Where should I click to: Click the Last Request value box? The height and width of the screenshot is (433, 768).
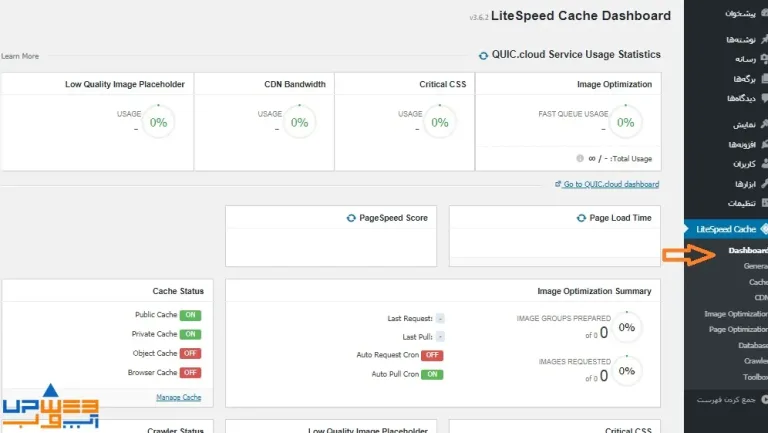pyautogui.click(x=440, y=318)
